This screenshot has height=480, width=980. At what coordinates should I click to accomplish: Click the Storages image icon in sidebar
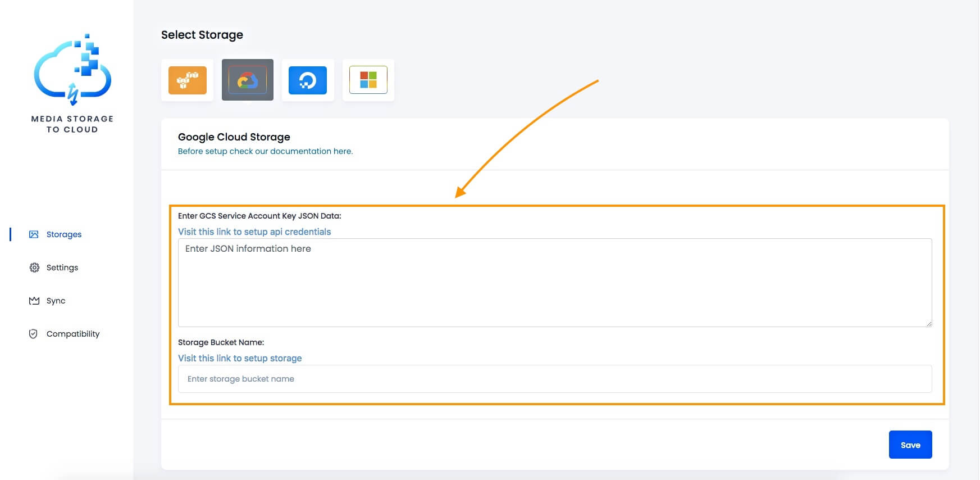point(34,234)
